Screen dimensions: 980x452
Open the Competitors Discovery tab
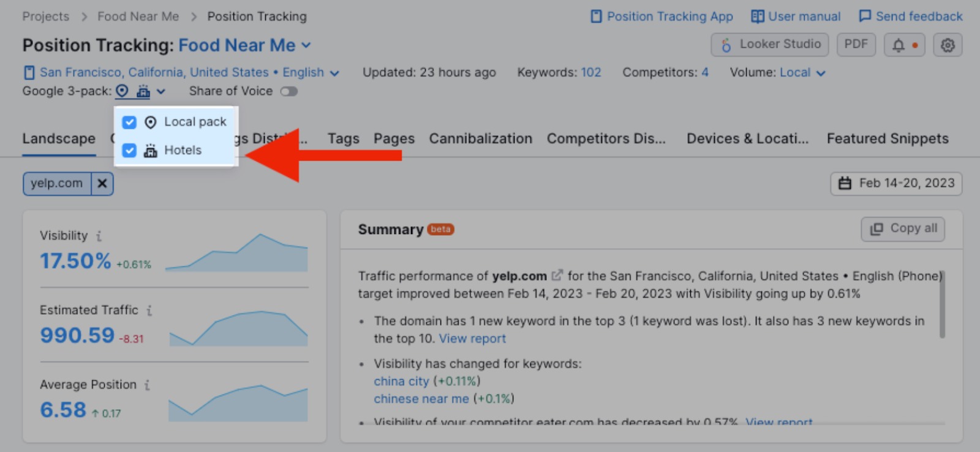click(606, 138)
